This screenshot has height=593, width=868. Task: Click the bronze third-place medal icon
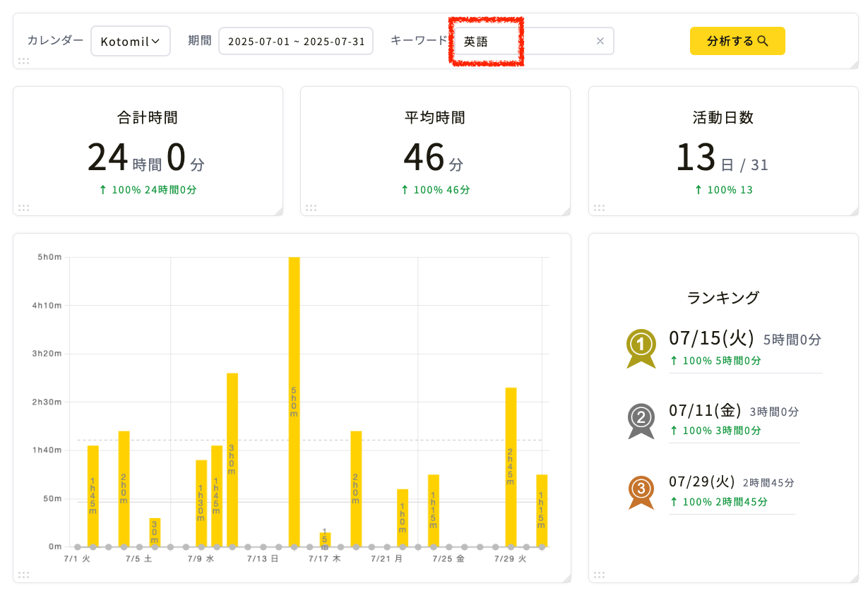tap(641, 491)
